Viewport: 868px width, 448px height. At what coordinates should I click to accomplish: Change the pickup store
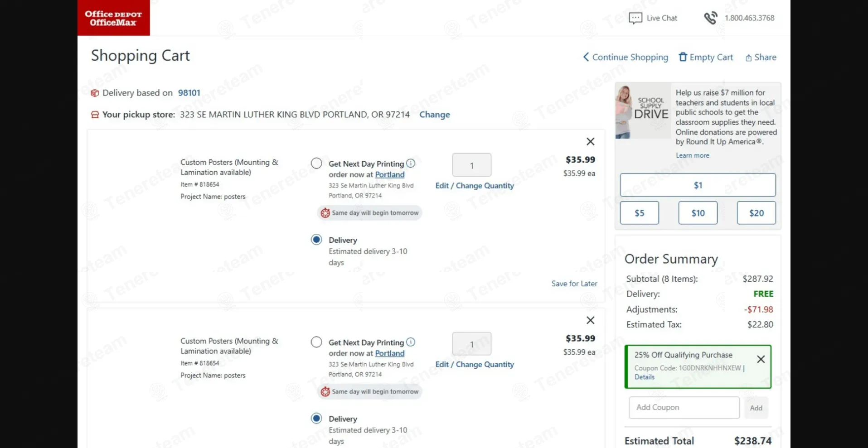click(x=434, y=115)
